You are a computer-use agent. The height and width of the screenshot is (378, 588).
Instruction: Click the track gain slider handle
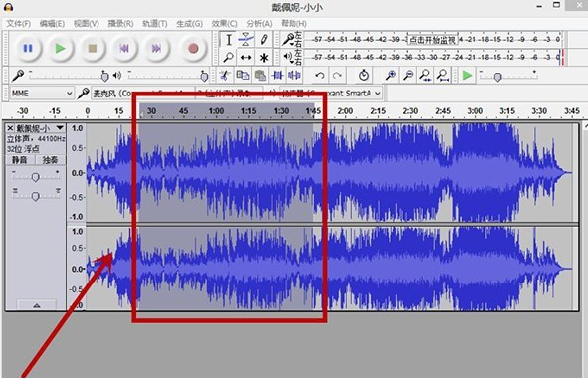tap(35, 177)
